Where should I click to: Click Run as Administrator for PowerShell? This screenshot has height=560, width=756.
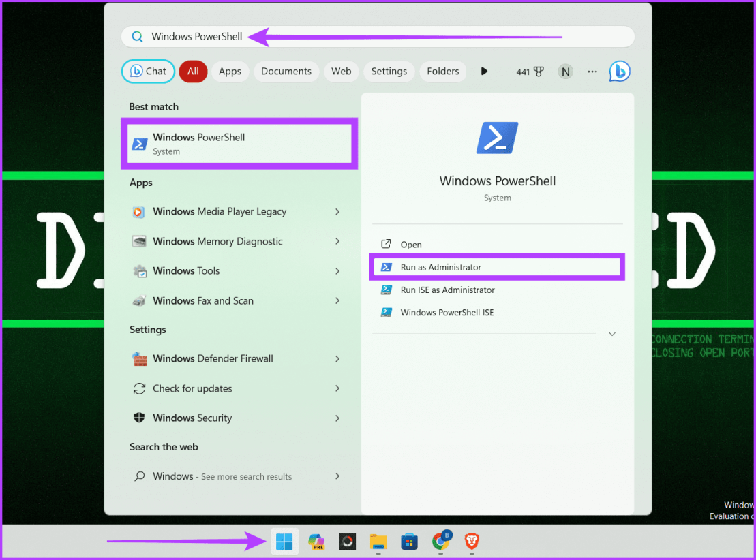coord(497,266)
